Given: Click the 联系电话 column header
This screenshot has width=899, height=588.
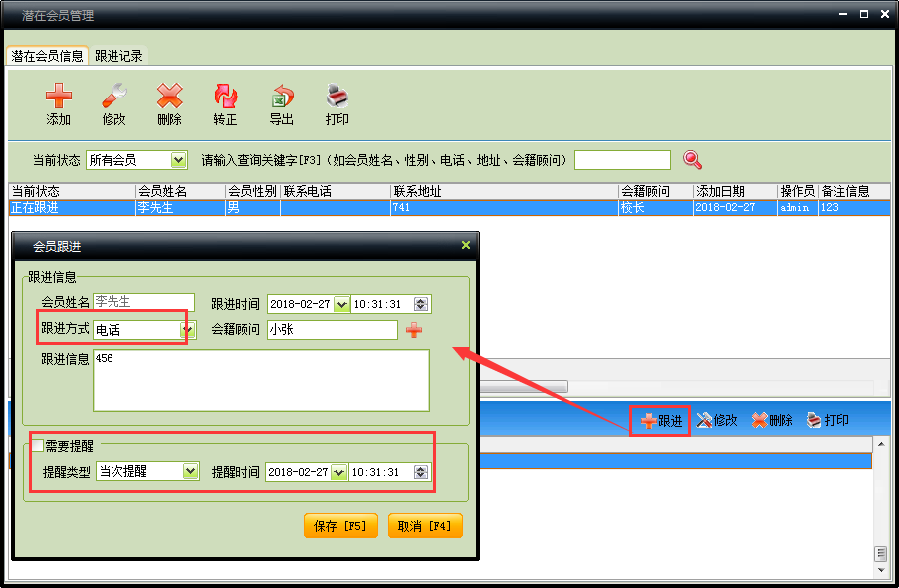Looking at the screenshot, I should 336,191.
